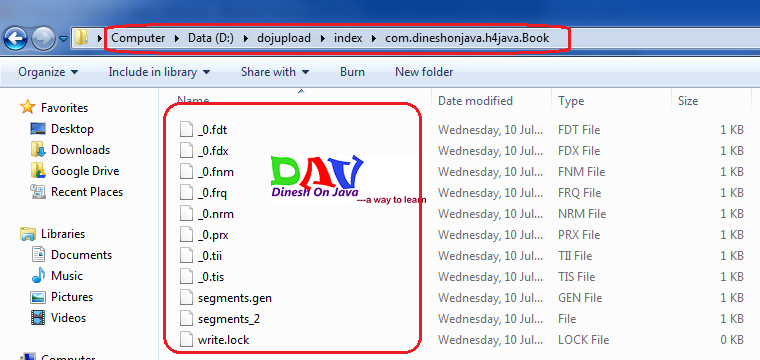Open the Music library
This screenshot has width=760, height=360.
click(67, 276)
